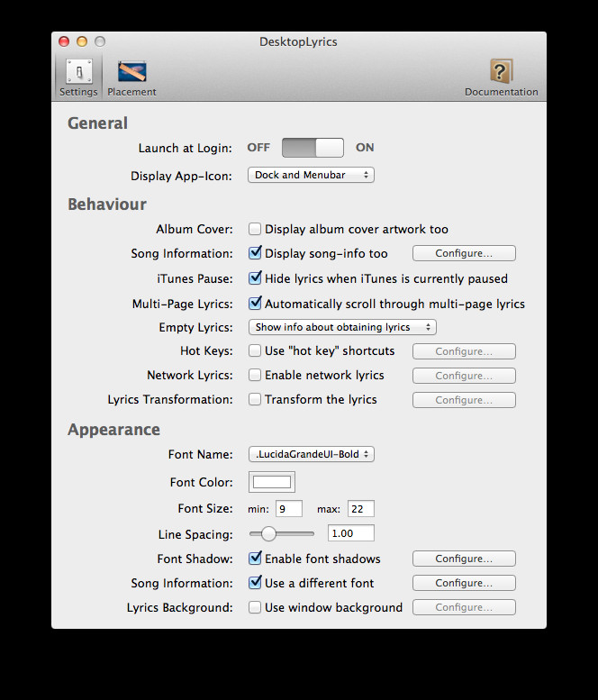
Task: Close the DesktopLyrics window
Action: click(x=64, y=41)
